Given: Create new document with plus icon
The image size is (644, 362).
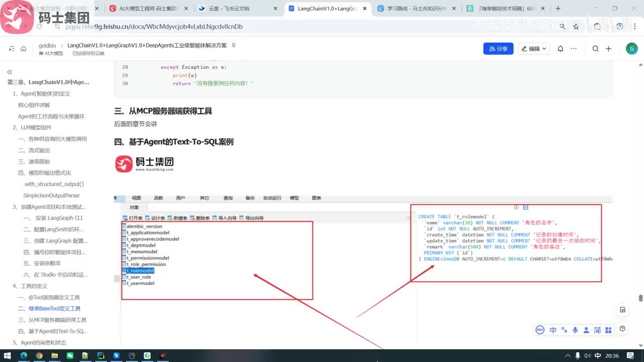Looking at the screenshot, I should (x=608, y=49).
